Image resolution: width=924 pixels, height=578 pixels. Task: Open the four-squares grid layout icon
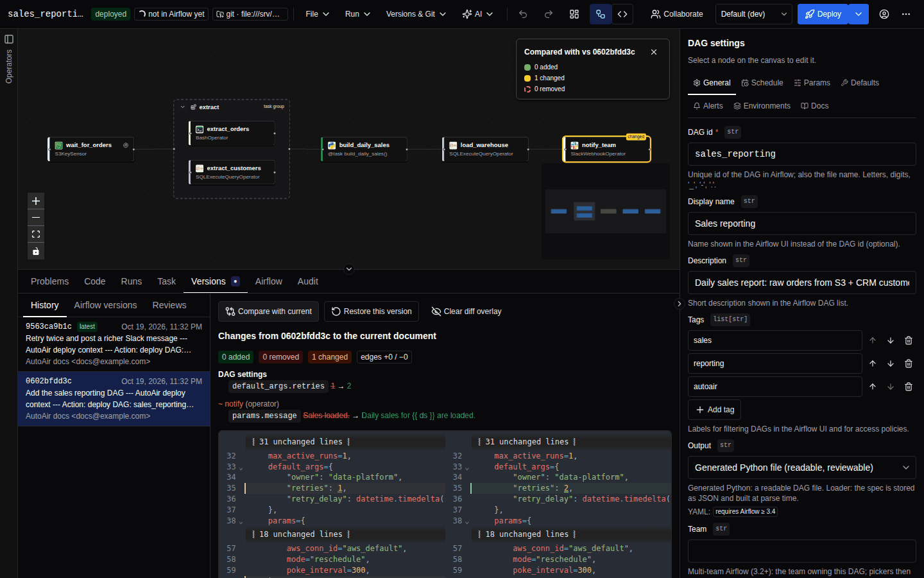(574, 14)
